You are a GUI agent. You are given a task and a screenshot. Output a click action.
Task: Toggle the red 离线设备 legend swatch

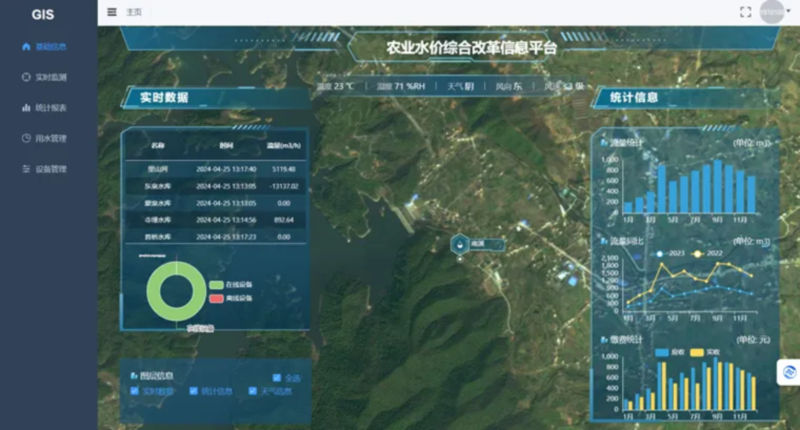click(216, 298)
